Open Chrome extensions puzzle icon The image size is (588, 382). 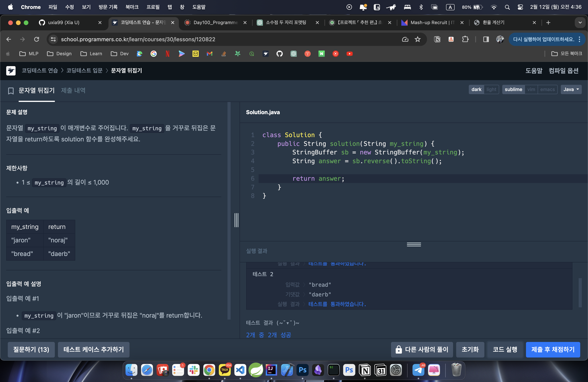tap(465, 39)
